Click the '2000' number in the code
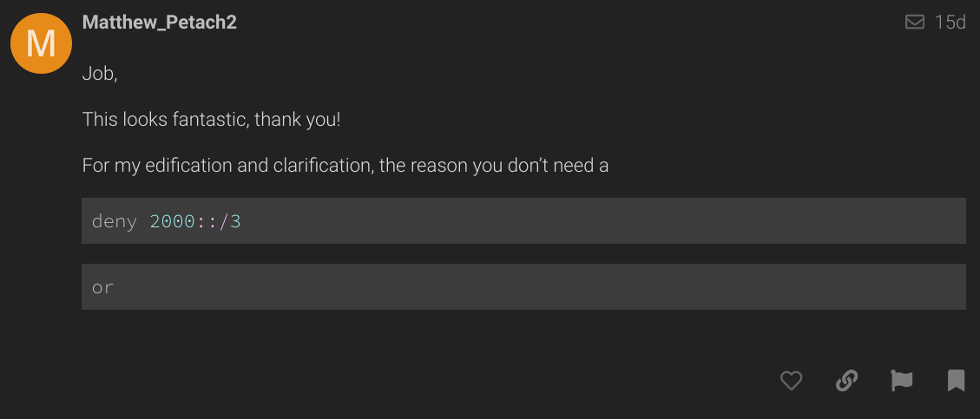Image resolution: width=980 pixels, height=419 pixels. [172, 221]
